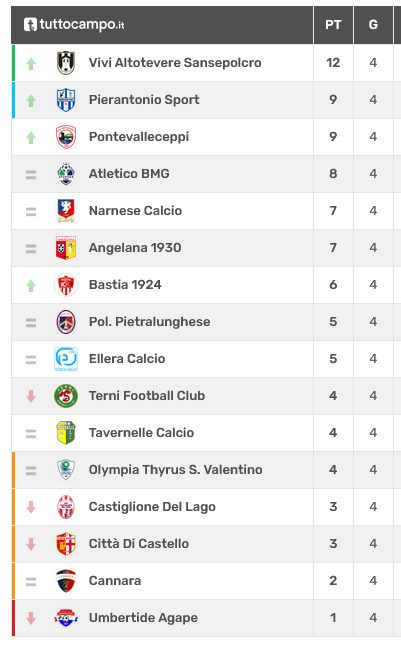
Task: Open the Tavernelle Calcio team link
Action: [141, 433]
